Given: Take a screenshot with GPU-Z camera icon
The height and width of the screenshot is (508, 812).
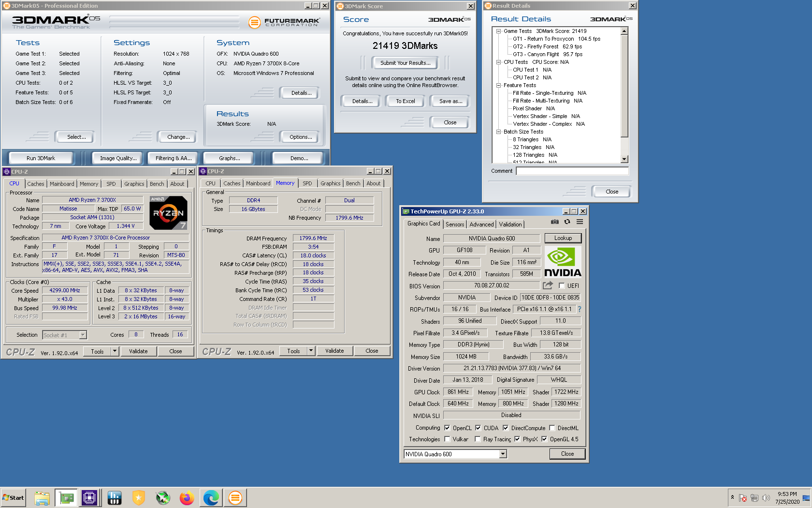Looking at the screenshot, I should click(555, 222).
